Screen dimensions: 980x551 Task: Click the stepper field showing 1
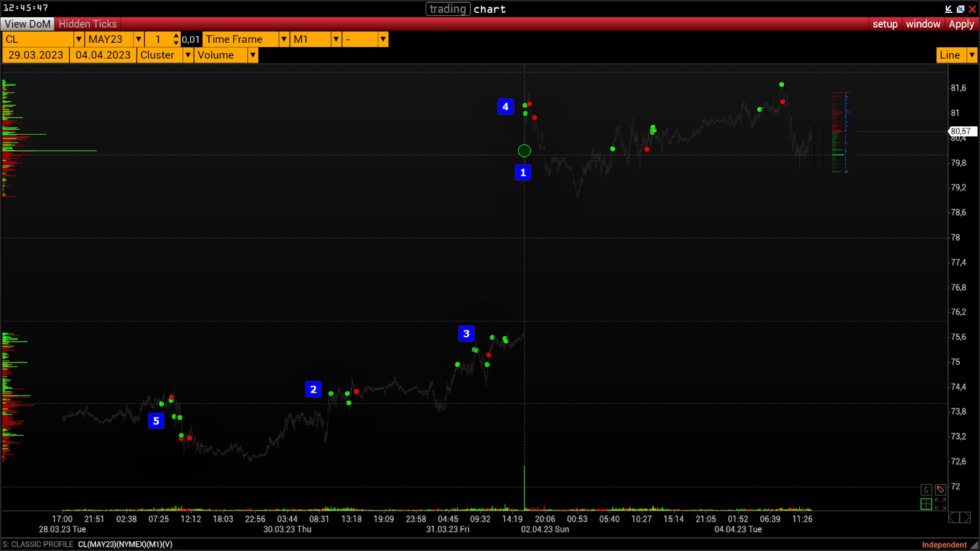tap(159, 39)
